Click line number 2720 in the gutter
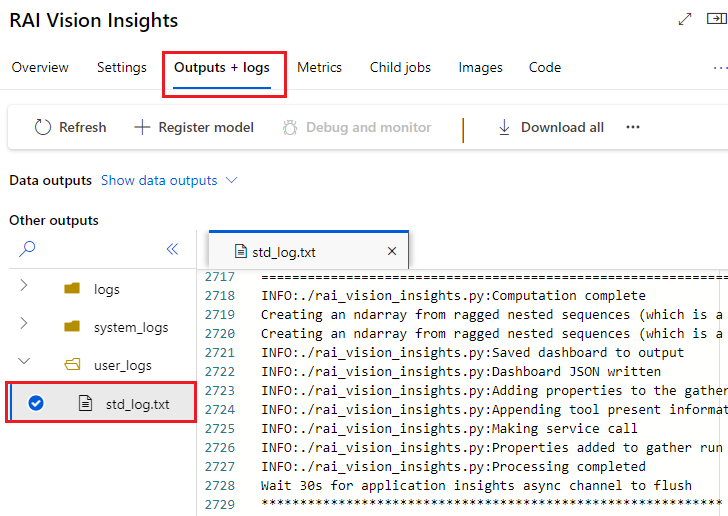The image size is (728, 516). point(220,333)
